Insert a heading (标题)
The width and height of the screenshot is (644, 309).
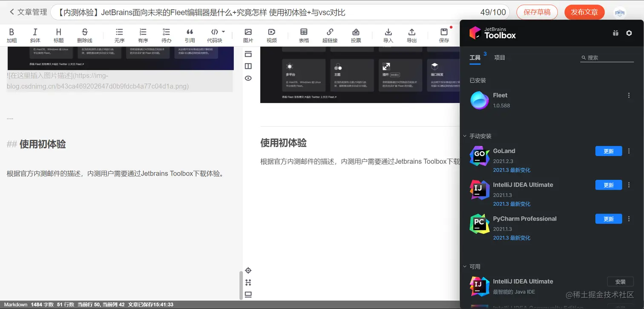59,35
